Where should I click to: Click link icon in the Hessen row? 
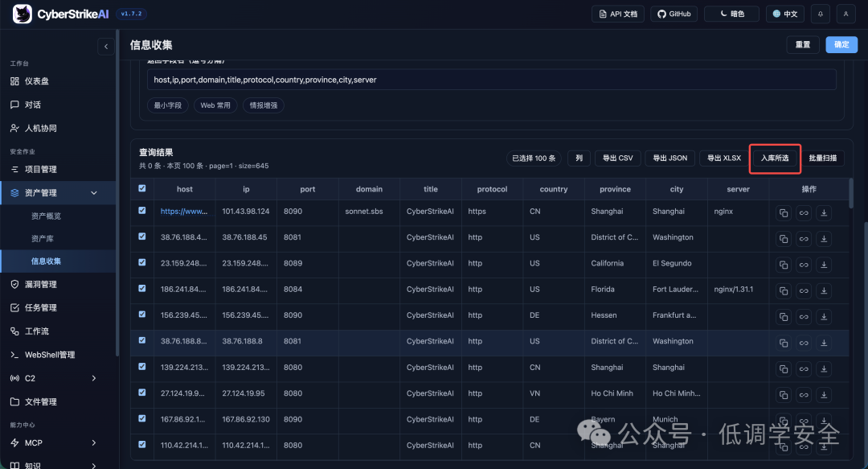point(804,317)
